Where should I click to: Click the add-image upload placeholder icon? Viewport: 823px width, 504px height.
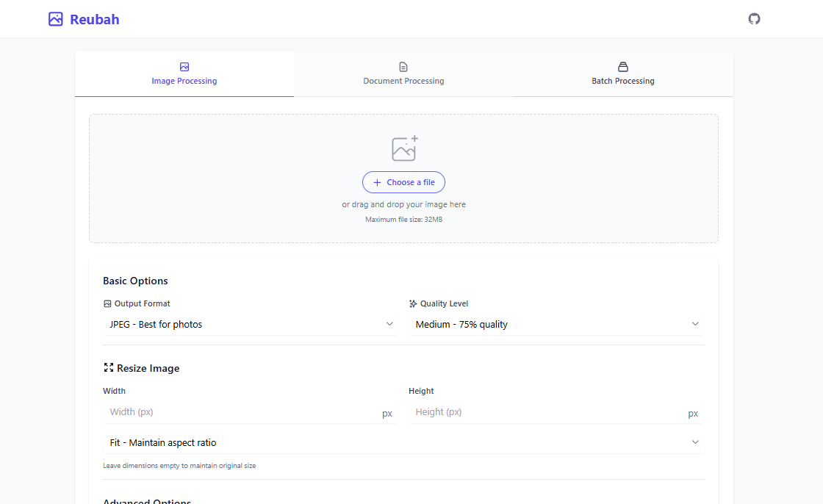[x=404, y=148]
